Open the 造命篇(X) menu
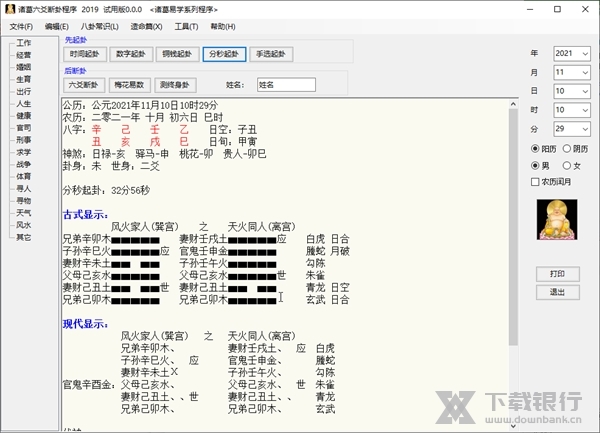Screen dimensions: 600x433 (x=146, y=26)
